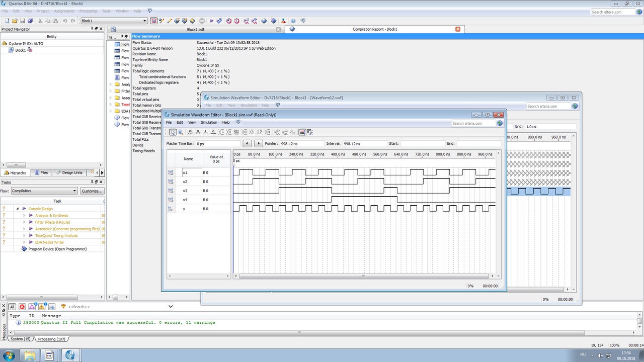Select the zoom tool in Waveform Editor

(x=181, y=132)
